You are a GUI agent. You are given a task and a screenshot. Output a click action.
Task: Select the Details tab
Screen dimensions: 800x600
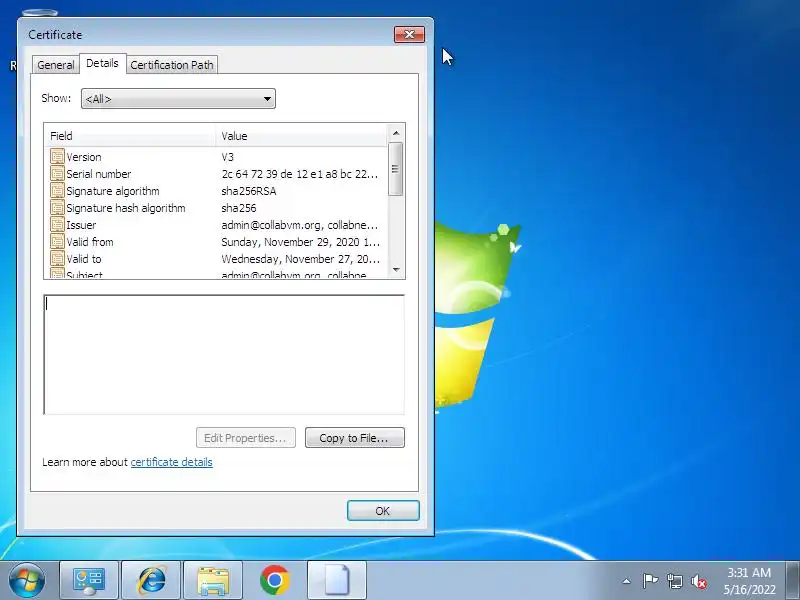[102, 63]
